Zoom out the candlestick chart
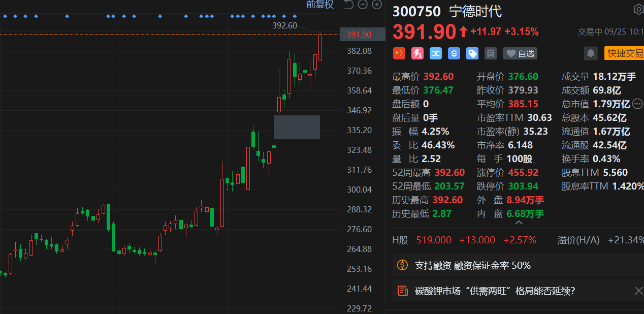This screenshot has height=314, width=644. (x=363, y=5)
